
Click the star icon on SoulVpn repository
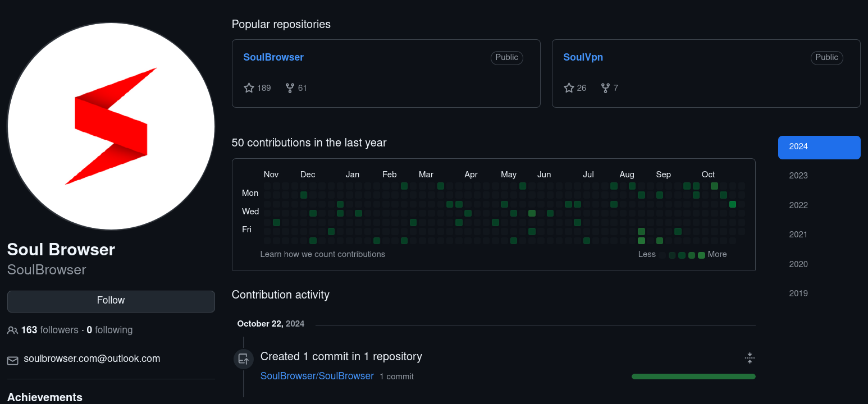click(569, 88)
